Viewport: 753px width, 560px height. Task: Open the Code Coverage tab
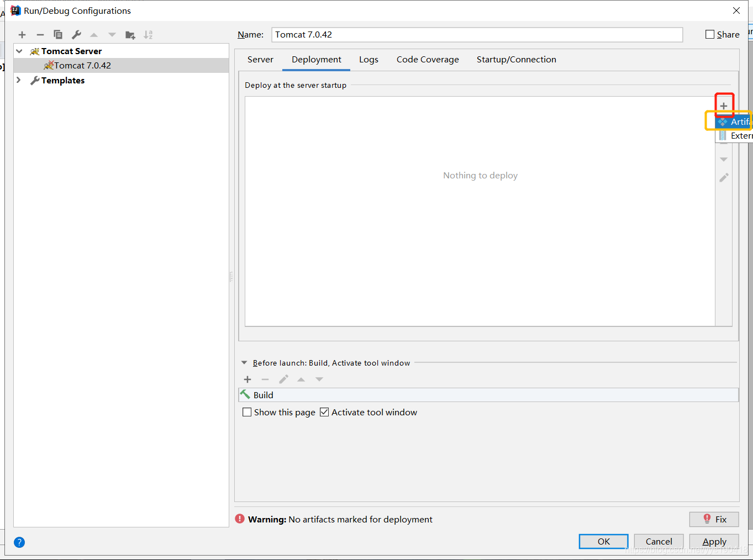coord(428,60)
